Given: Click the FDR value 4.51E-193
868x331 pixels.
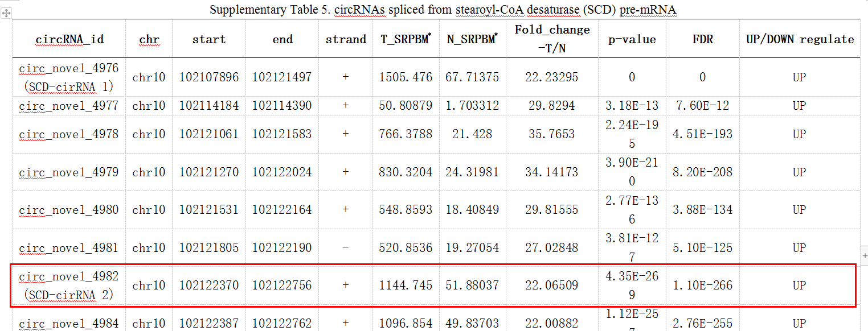Looking at the screenshot, I should point(702,134).
